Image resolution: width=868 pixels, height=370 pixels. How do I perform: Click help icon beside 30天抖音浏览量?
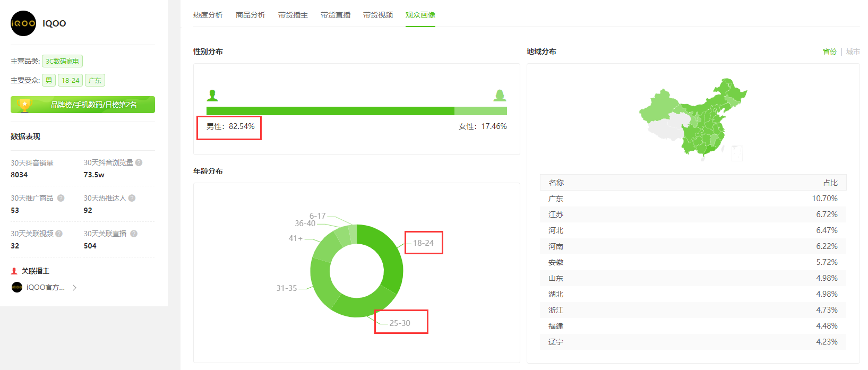tap(139, 162)
